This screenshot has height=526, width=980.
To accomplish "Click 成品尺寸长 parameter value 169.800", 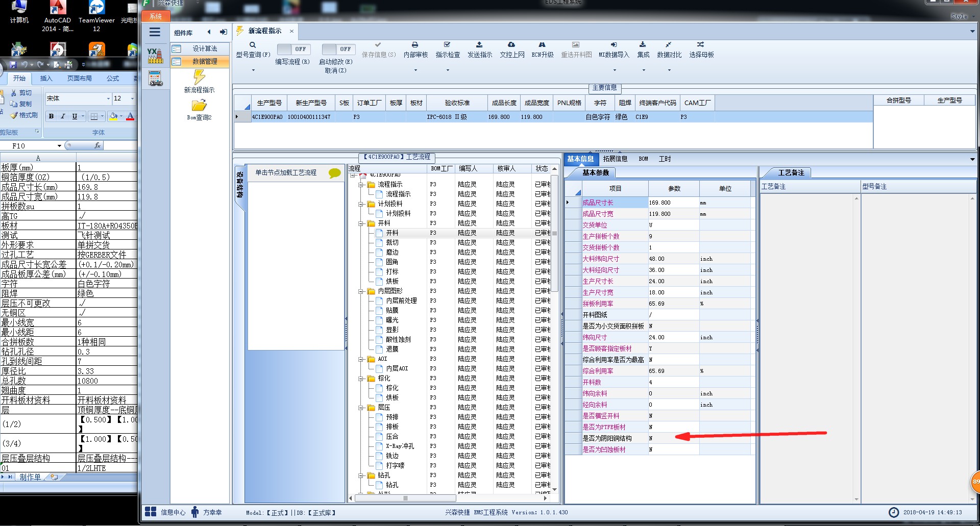I will click(x=674, y=203).
